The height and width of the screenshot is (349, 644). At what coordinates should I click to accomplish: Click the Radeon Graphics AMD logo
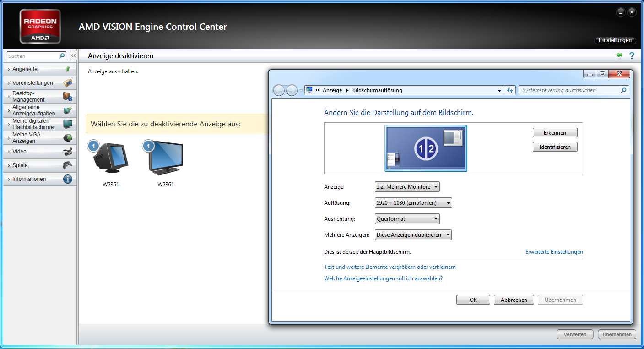pyautogui.click(x=40, y=26)
